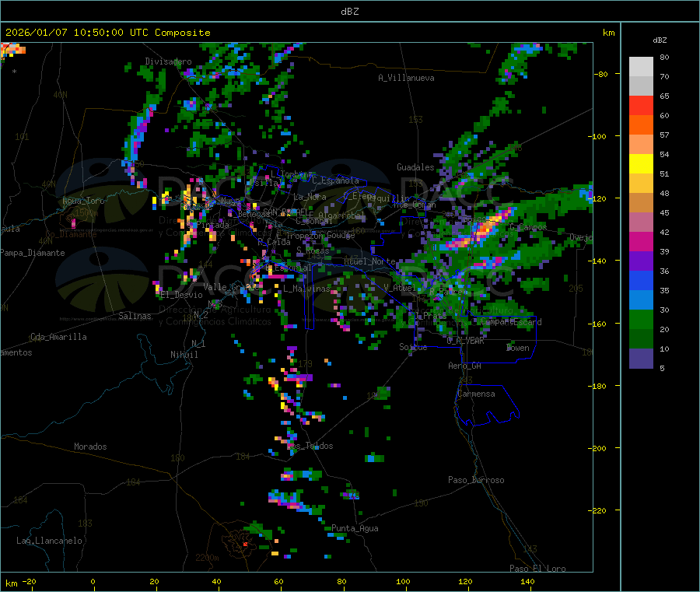This screenshot has height=592, width=700.
Task: Click the Bowen map label
Action: click(518, 348)
